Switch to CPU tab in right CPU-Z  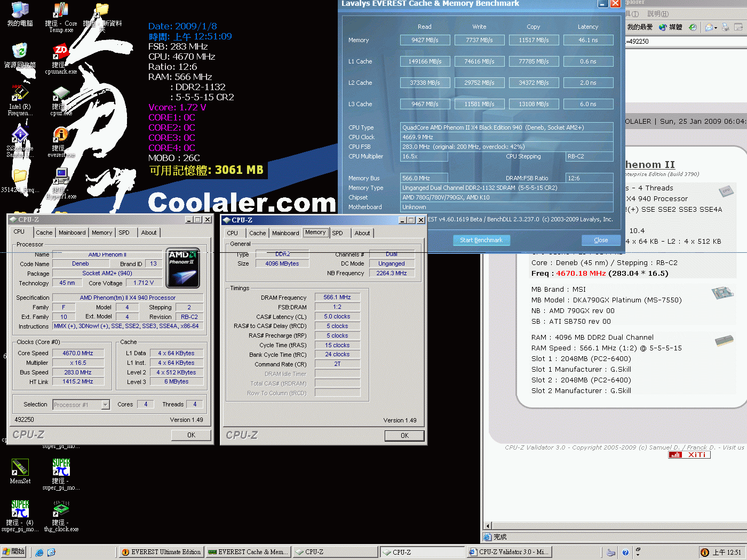click(x=233, y=233)
